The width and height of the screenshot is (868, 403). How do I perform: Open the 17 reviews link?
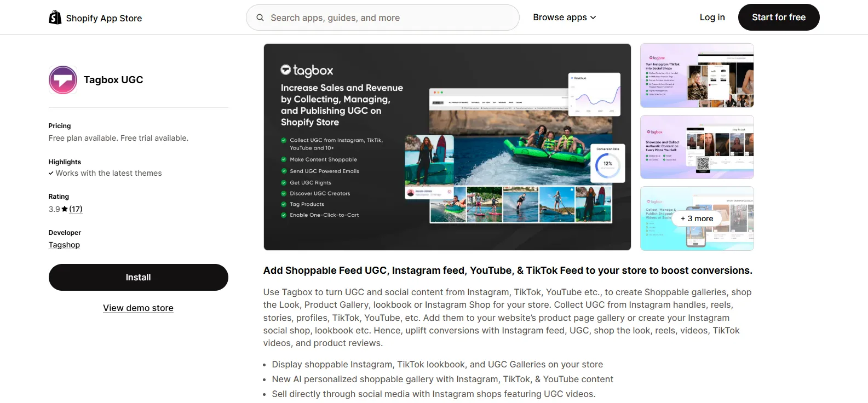pos(76,209)
